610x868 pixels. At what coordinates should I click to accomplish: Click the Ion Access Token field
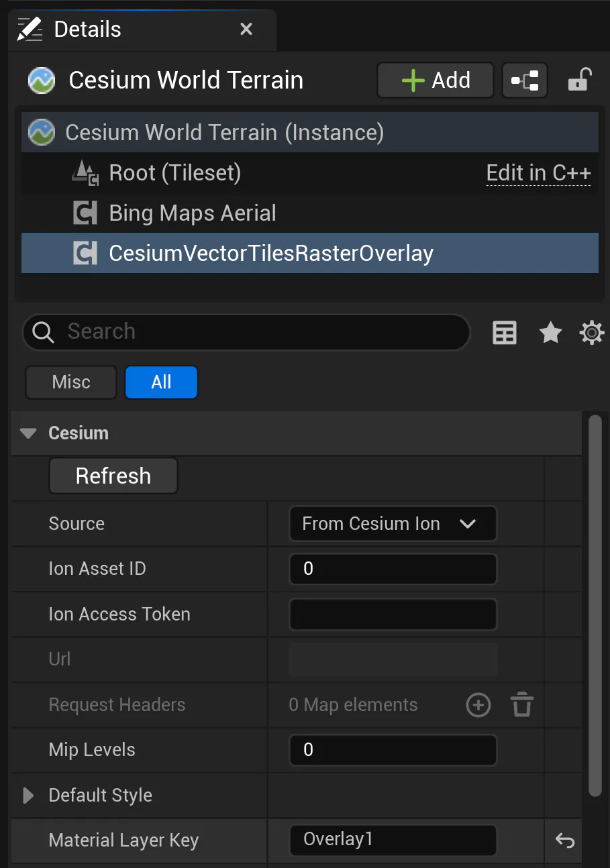point(393,614)
